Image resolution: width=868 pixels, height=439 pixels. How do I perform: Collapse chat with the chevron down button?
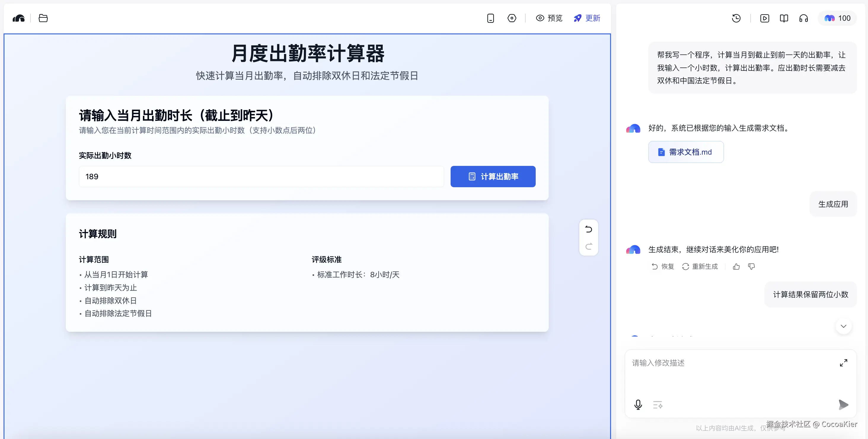(843, 326)
